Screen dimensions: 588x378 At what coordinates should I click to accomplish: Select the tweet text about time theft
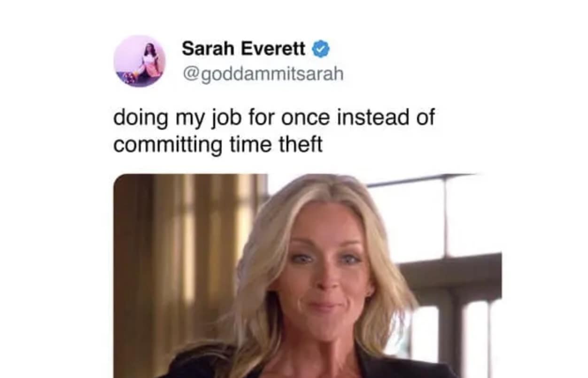pos(274,131)
